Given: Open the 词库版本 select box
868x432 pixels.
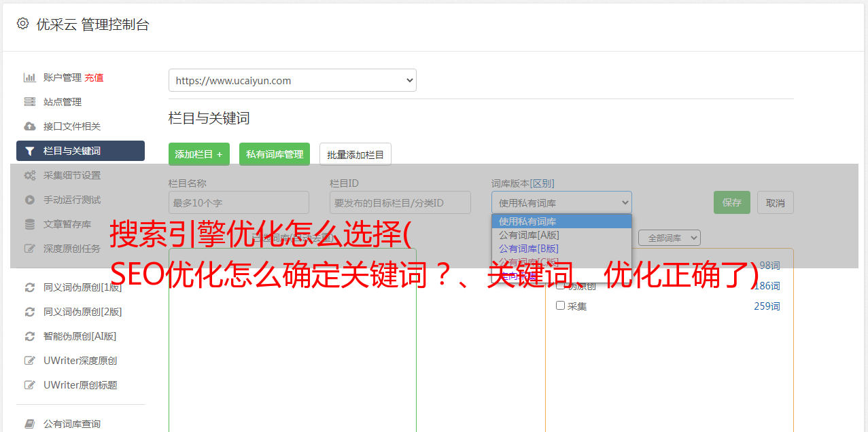Looking at the screenshot, I should coord(561,202).
